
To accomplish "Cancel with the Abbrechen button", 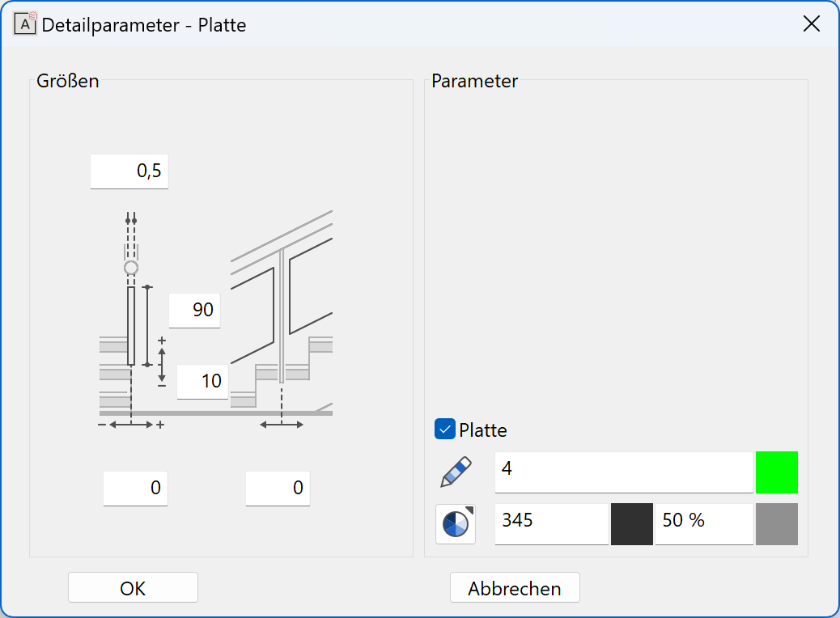I will tap(515, 587).
